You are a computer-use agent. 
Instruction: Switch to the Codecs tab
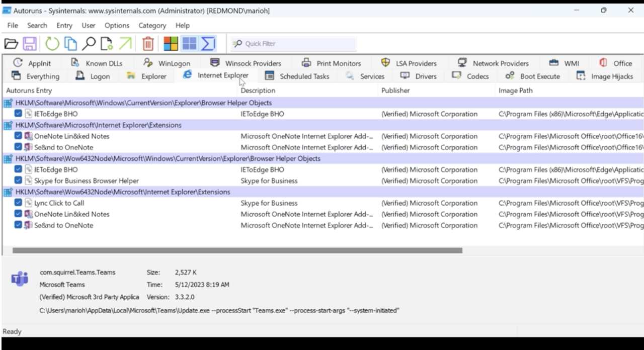click(x=470, y=76)
